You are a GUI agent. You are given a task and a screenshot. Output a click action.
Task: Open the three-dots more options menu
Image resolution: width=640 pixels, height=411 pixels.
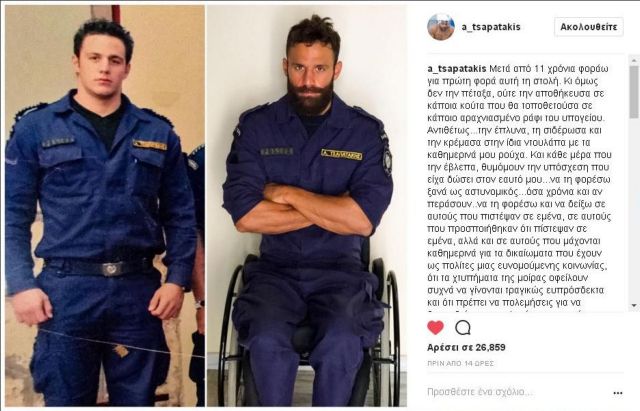tap(618, 393)
